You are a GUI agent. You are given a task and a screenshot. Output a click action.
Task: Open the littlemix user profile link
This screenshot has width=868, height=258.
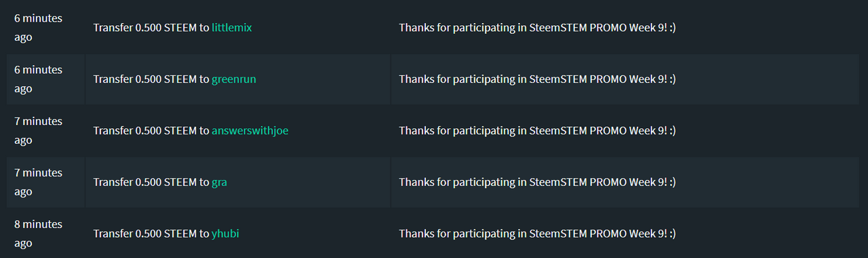coord(232,28)
